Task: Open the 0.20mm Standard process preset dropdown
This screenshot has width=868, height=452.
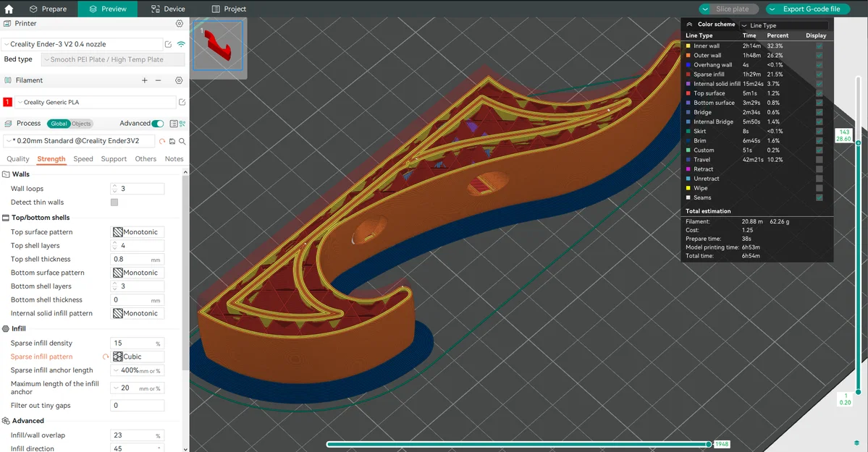Action: [x=80, y=141]
